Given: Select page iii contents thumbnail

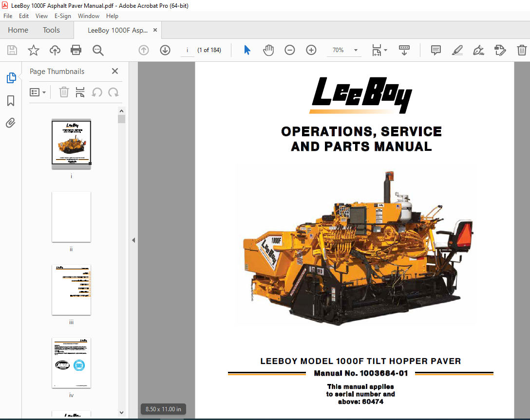Looking at the screenshot, I should (x=71, y=290).
